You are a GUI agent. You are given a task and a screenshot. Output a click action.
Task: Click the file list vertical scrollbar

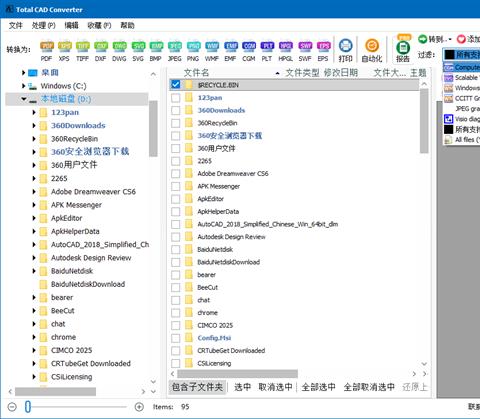click(x=424, y=121)
